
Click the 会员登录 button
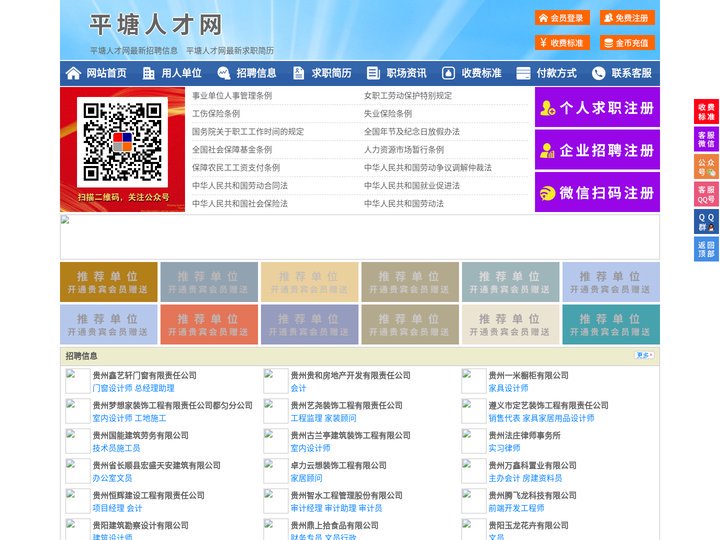tap(562, 18)
